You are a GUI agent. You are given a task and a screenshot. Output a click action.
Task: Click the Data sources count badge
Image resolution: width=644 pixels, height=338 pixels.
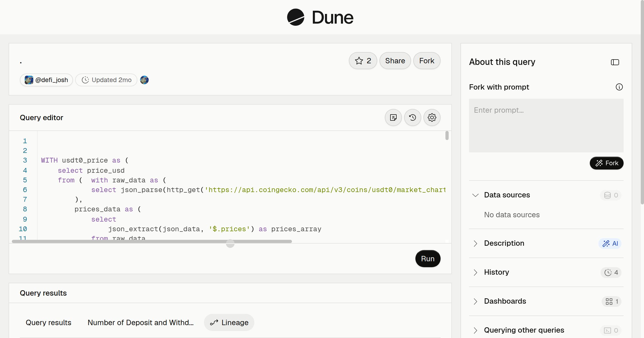[x=611, y=195]
